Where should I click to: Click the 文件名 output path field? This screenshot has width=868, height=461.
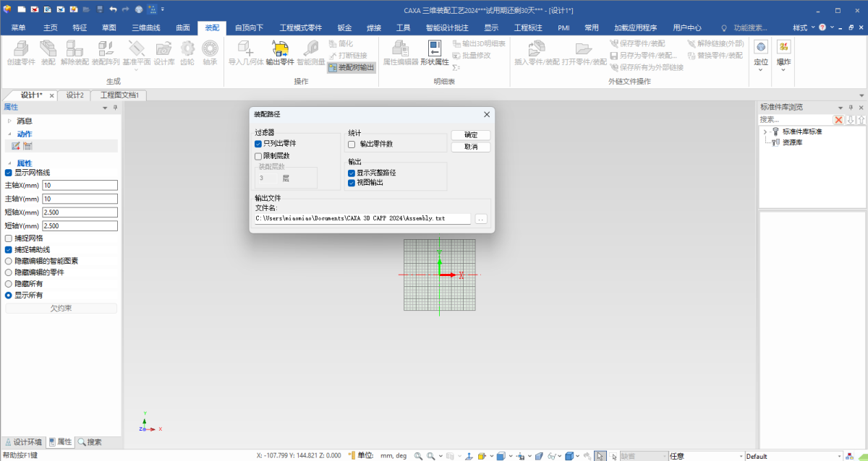point(362,218)
